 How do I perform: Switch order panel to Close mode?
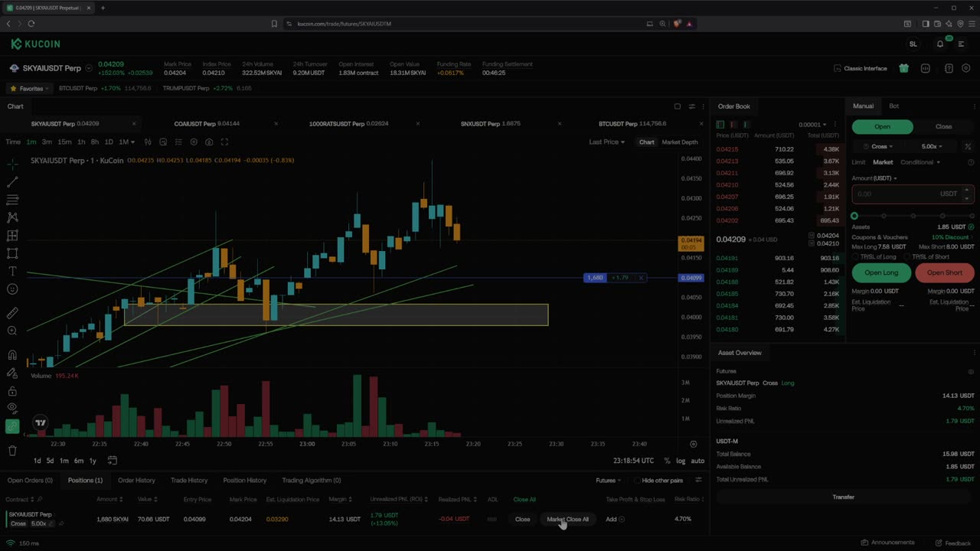pyautogui.click(x=943, y=126)
